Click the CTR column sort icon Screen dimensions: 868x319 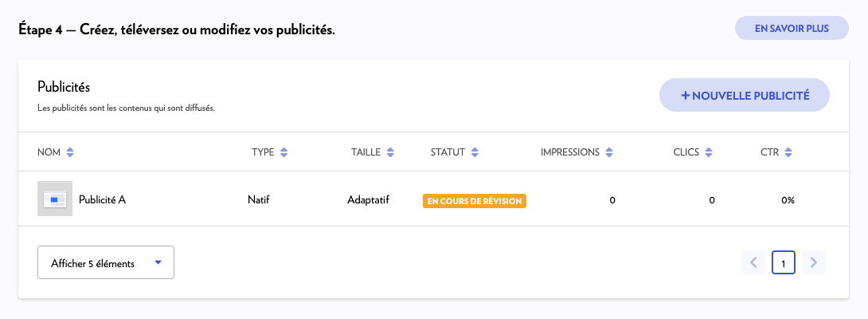coord(788,152)
